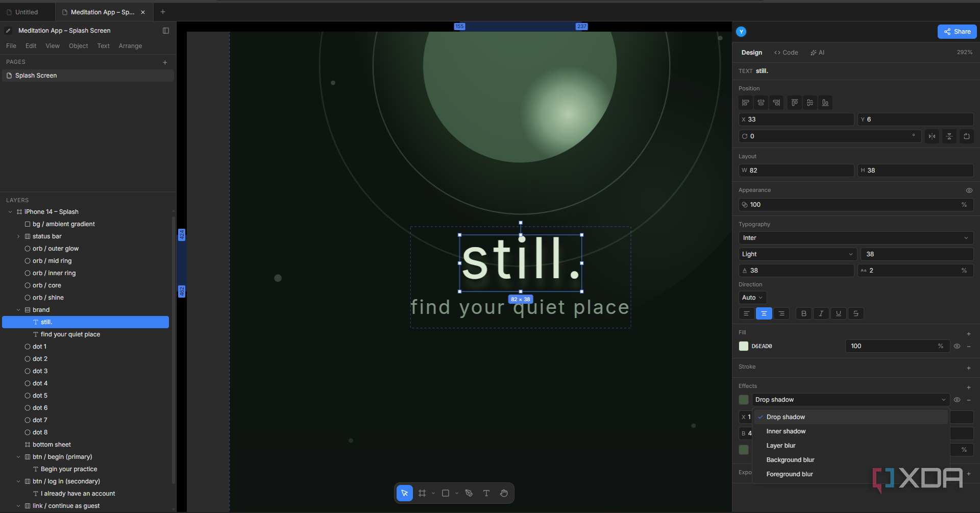Expand the status bar layer group
The width and height of the screenshot is (980, 513).
pos(18,236)
